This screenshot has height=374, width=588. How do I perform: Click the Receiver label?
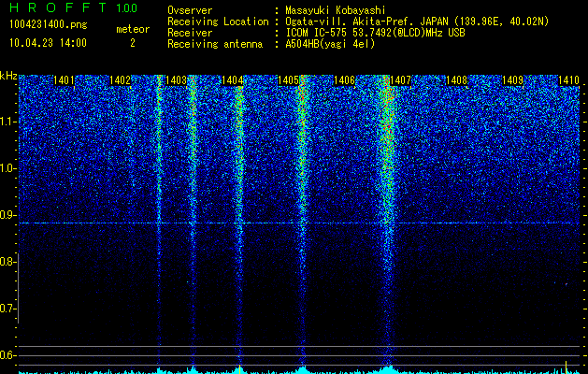coord(190,33)
